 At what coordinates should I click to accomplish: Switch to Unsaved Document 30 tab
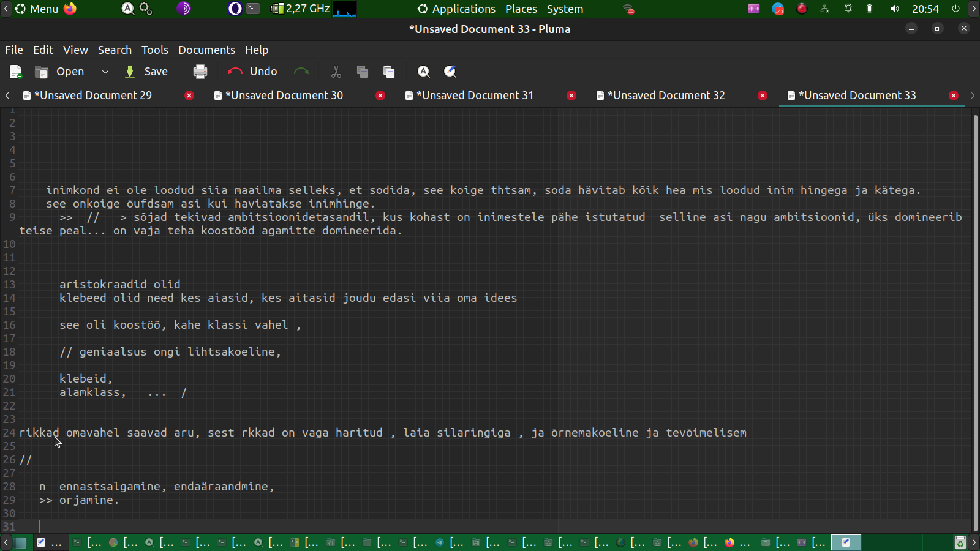[284, 96]
